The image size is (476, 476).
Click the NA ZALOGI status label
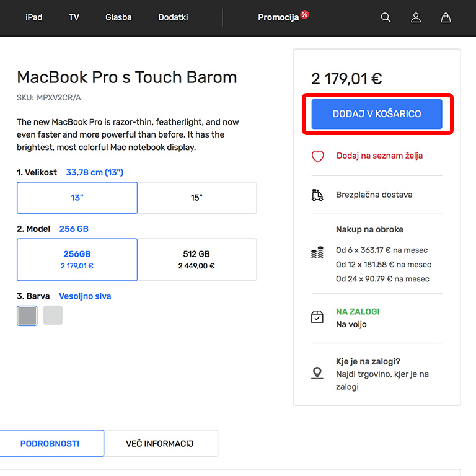click(358, 312)
